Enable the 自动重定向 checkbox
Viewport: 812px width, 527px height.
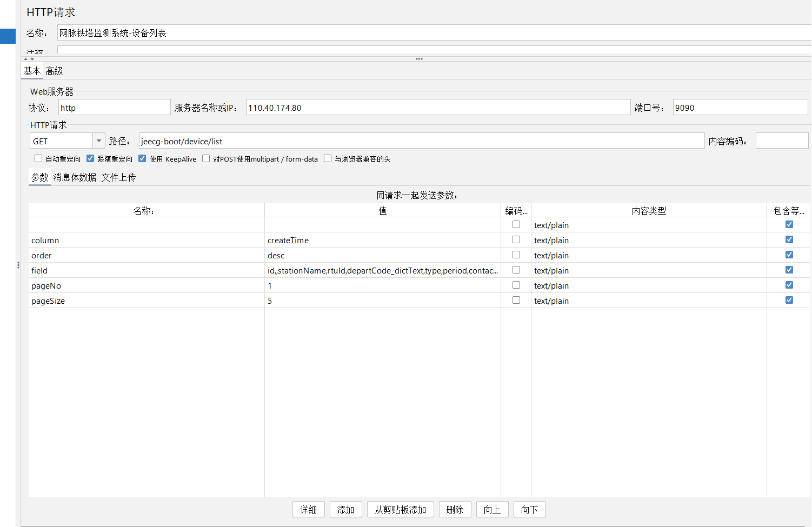38,159
